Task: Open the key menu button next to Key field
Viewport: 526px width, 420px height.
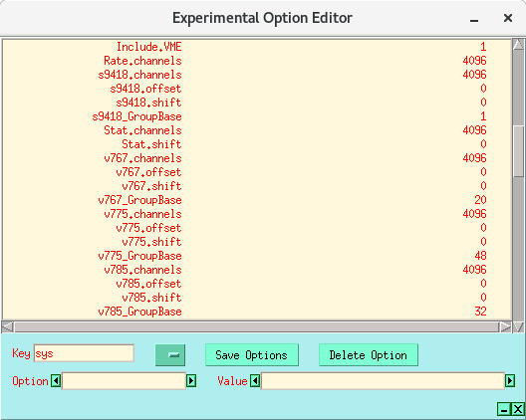Action: pos(170,355)
